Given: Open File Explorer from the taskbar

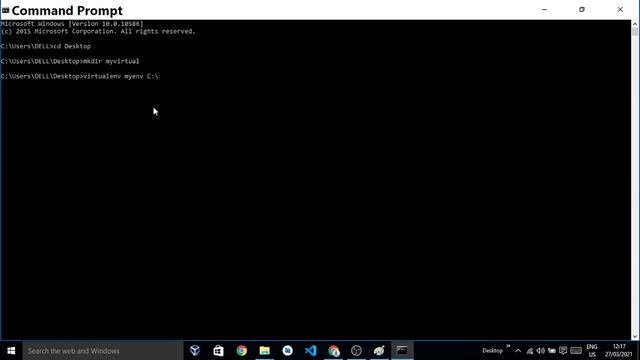Looking at the screenshot, I should click(x=264, y=350).
